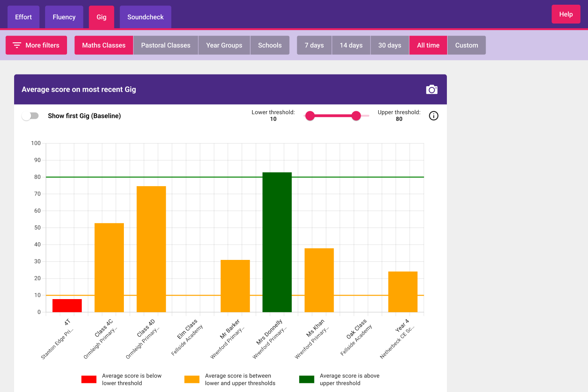Click the upper threshold slider handle

356,116
